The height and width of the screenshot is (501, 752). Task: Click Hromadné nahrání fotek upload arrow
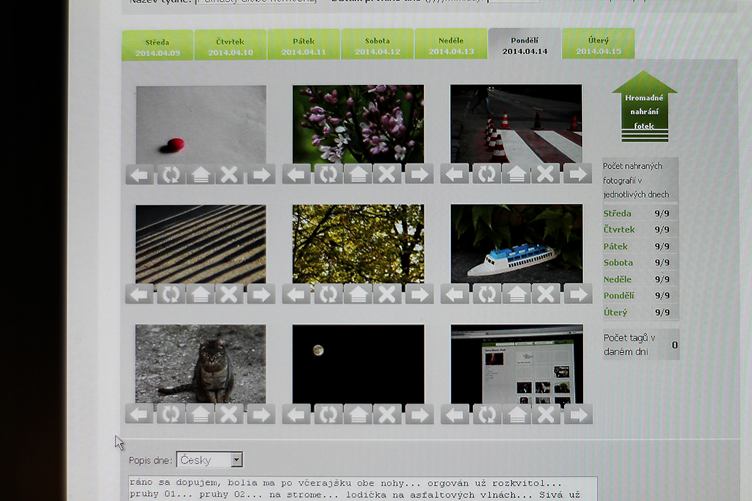click(644, 107)
